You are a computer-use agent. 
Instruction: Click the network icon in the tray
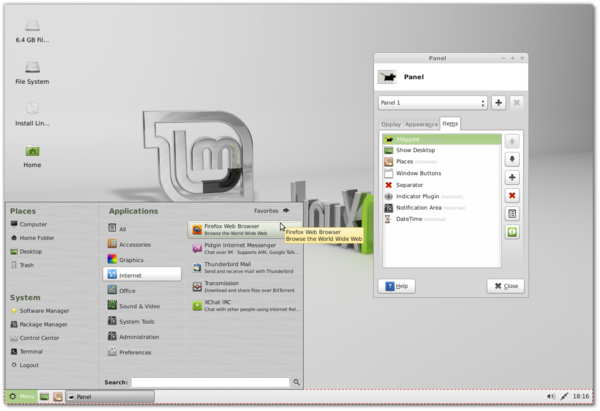(564, 396)
